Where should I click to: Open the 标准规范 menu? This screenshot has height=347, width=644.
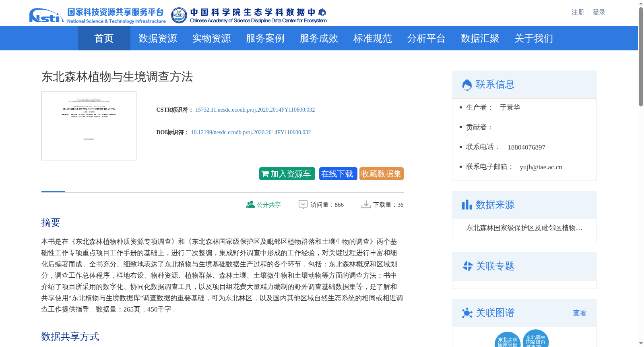[x=373, y=38]
